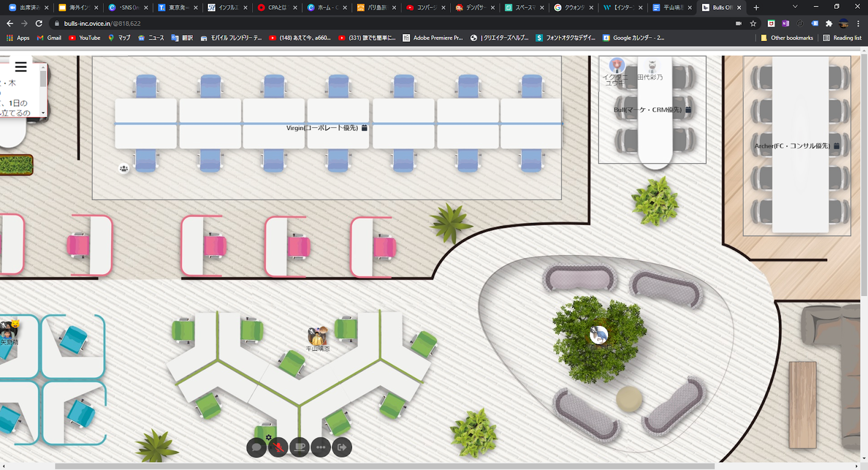The height and width of the screenshot is (470, 868).
Task: Reload the page with the refresh button
Action: point(39,23)
